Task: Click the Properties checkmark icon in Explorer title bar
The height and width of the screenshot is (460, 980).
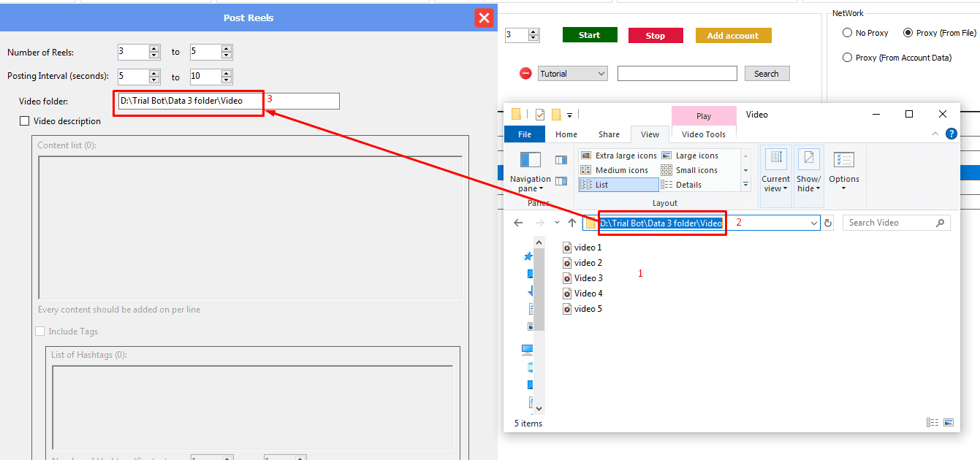Action: pyautogui.click(x=540, y=115)
